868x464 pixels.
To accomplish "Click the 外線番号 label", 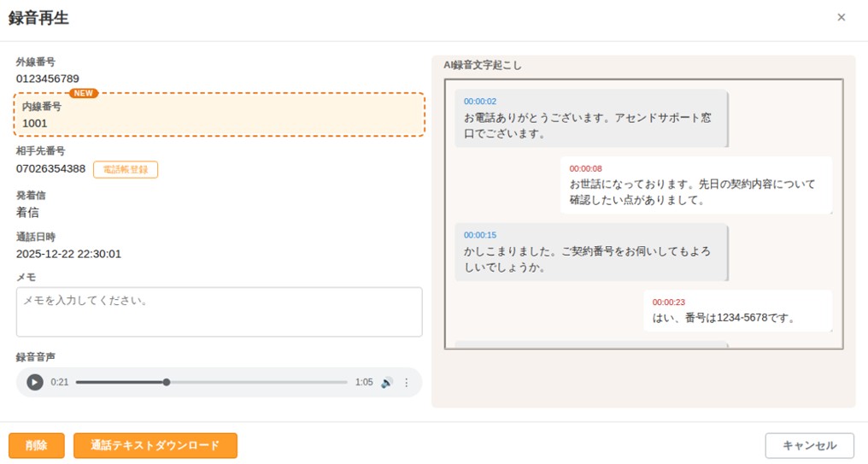I will 35,62.
